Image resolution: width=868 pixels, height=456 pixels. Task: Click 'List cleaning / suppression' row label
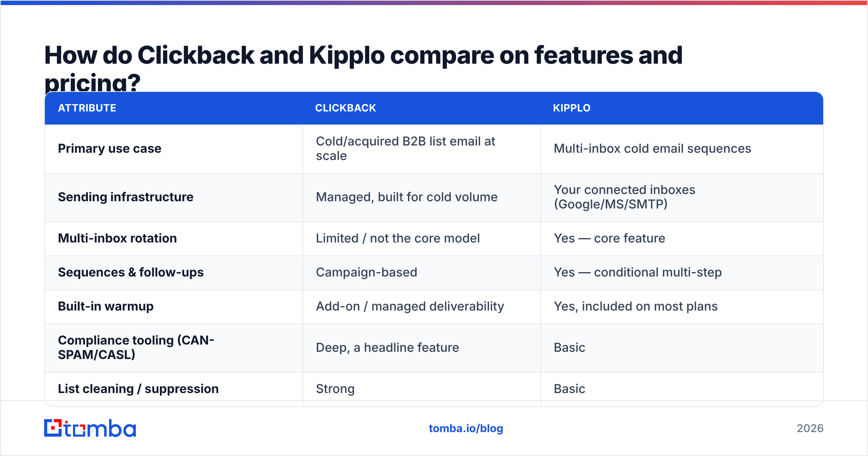point(138,389)
